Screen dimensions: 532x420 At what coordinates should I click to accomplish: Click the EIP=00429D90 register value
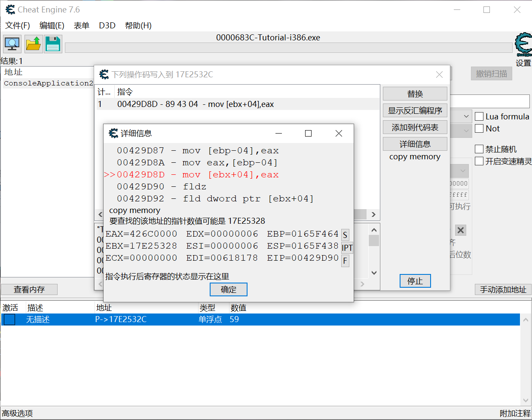[303, 258]
